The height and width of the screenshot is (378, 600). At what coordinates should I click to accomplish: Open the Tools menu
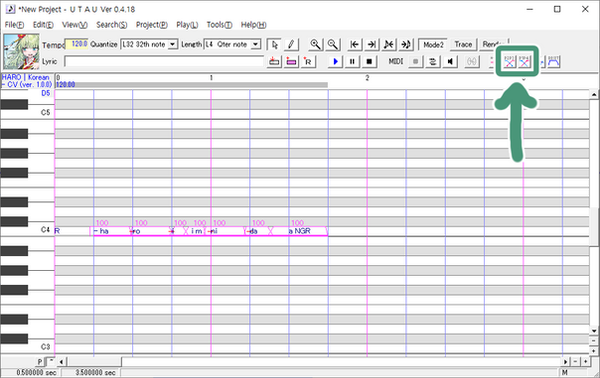coord(219,25)
